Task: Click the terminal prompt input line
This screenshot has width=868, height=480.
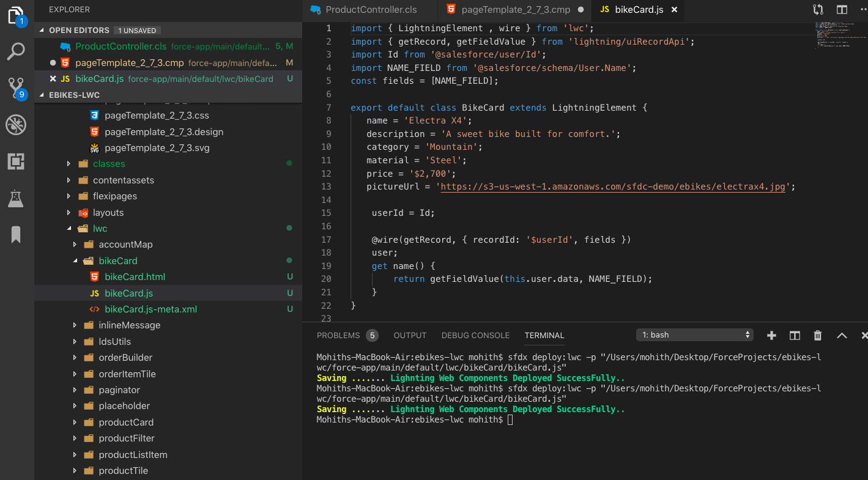Action: pyautogui.click(x=510, y=420)
